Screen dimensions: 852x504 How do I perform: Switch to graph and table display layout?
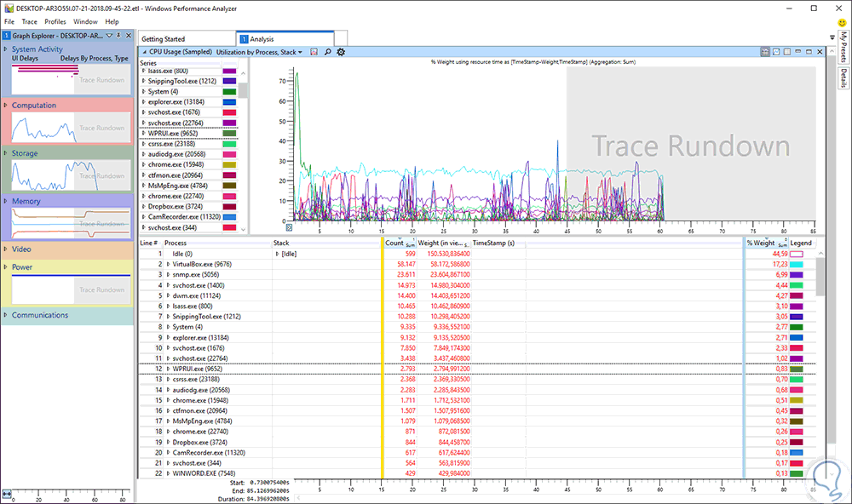(765, 52)
